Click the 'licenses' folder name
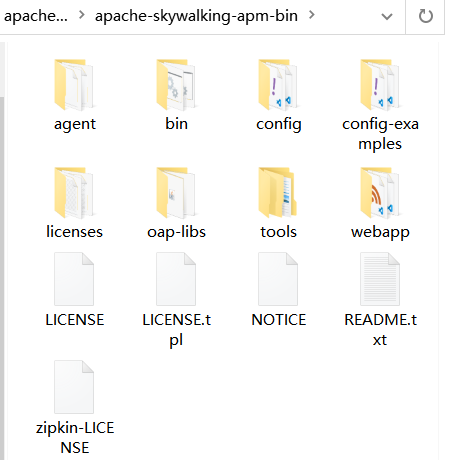The image size is (452, 460). 74,232
